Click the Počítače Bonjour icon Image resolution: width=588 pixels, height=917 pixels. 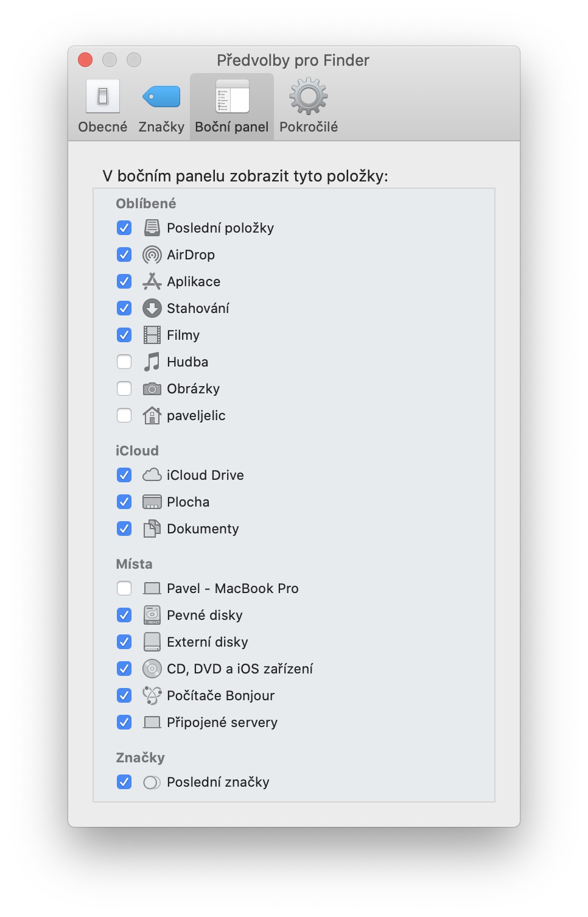[152, 695]
